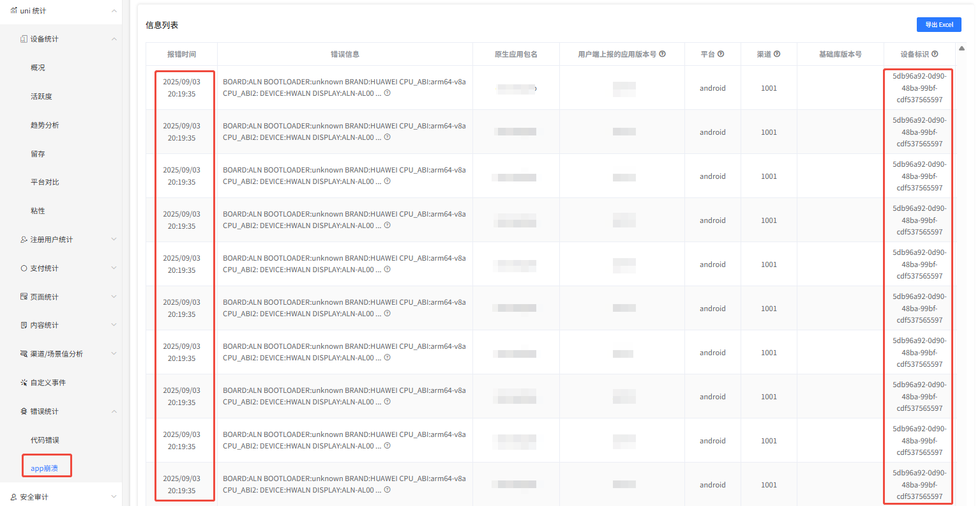Click the 渠道/场景值分析 sidebar icon
Viewport: 980px width, 506px height.
pyautogui.click(x=24, y=354)
